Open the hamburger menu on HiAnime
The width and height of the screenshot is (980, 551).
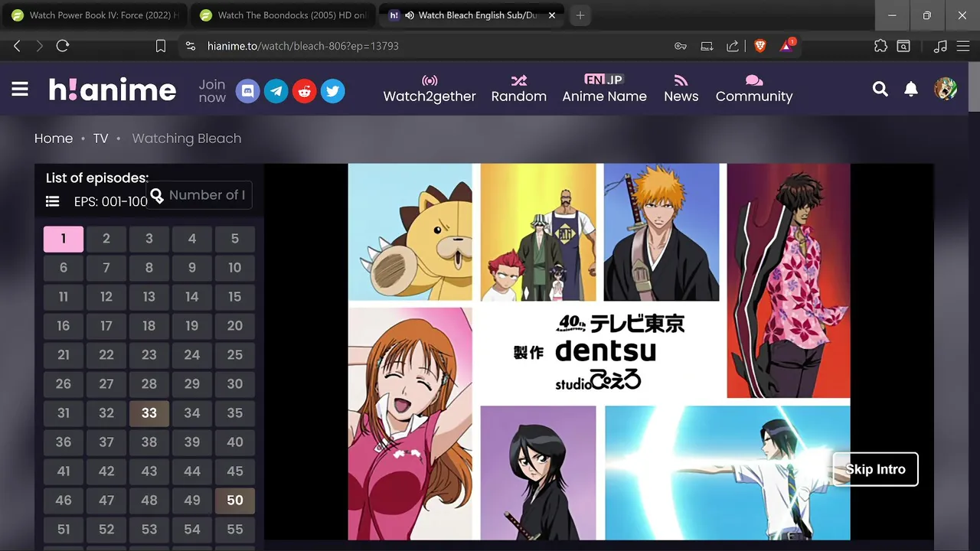pyautogui.click(x=20, y=90)
